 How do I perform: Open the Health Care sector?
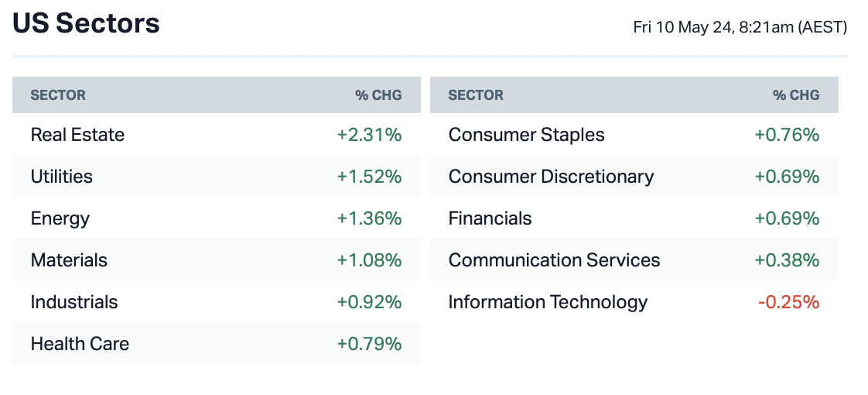[x=80, y=344]
